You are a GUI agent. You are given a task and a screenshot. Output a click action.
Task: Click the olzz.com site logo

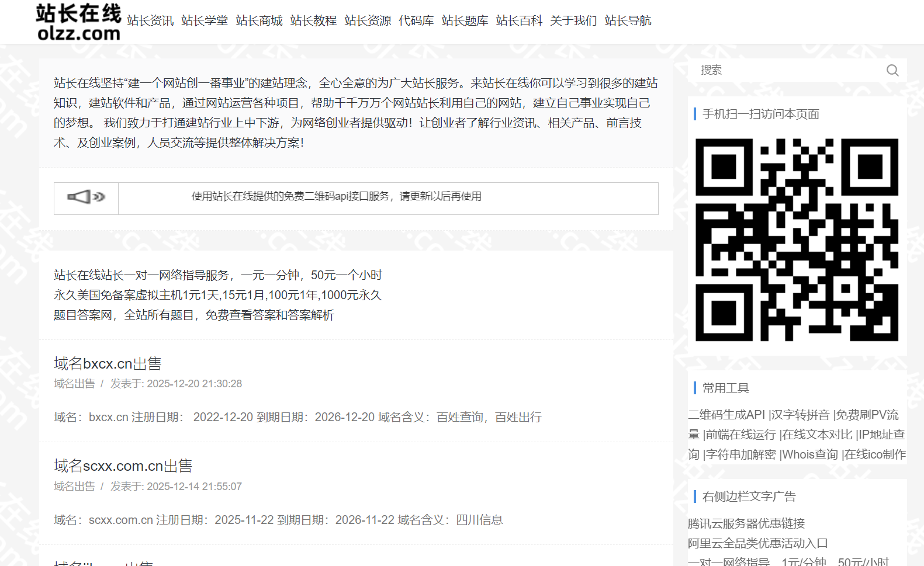point(78,22)
